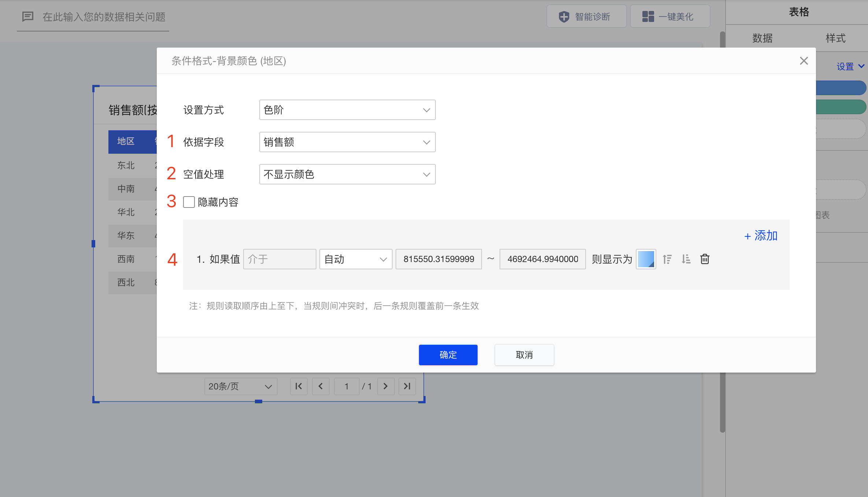Image resolution: width=868 pixels, height=497 pixels.
Task: Click the 地区 table header
Action: coord(126,141)
